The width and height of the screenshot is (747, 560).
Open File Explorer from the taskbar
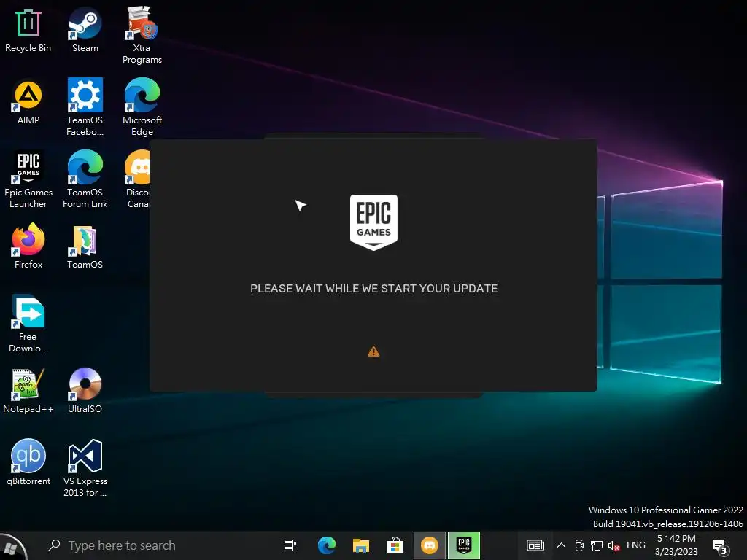(361, 545)
